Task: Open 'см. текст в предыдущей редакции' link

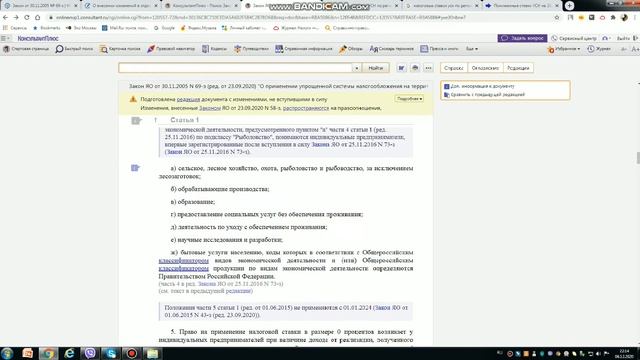Action: pyautogui.click(x=206, y=291)
